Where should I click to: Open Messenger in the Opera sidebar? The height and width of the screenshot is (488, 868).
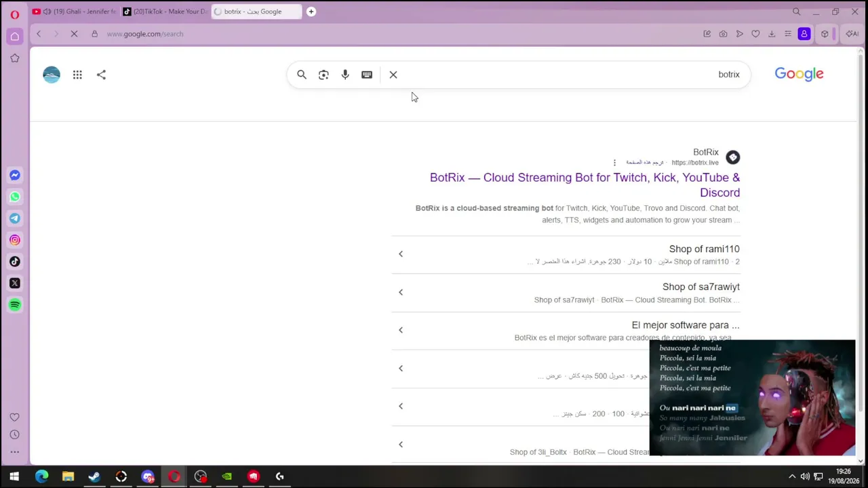tap(14, 175)
